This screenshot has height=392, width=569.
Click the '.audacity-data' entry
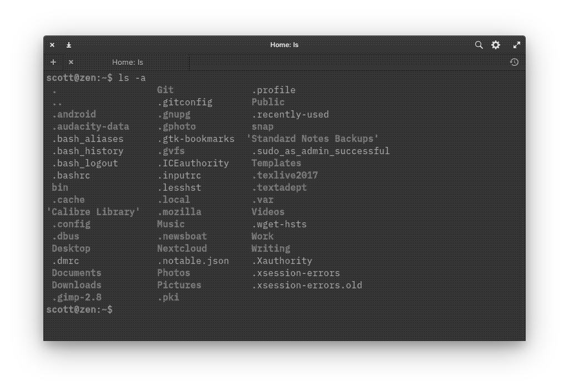(90, 126)
